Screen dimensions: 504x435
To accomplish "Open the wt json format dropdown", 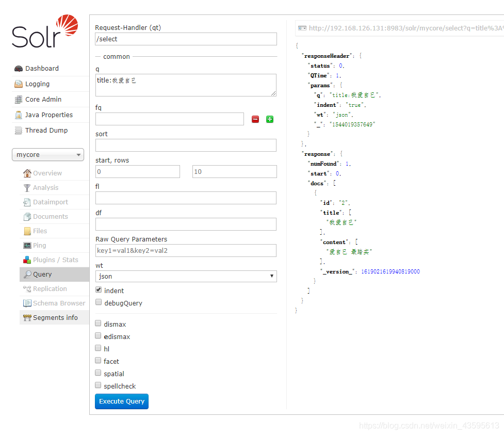I will click(186, 276).
